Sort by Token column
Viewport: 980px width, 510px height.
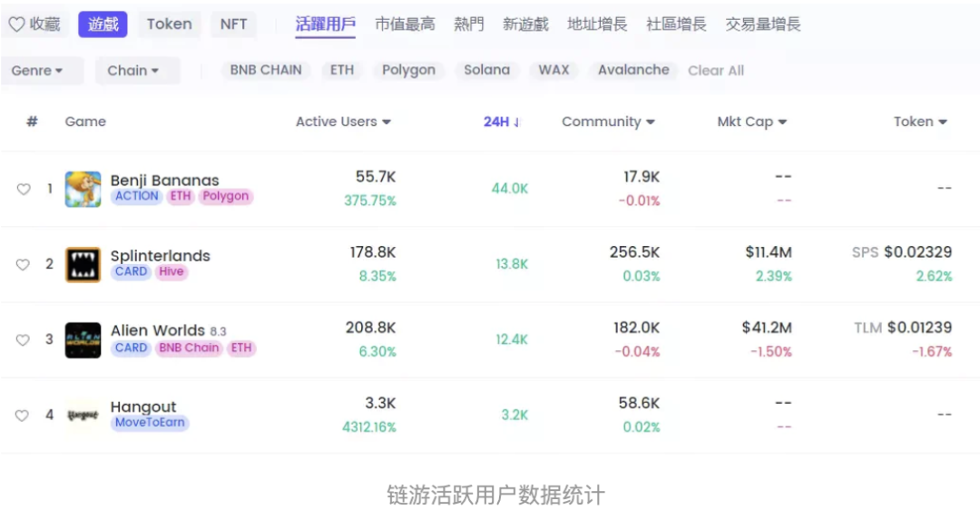coord(920,122)
